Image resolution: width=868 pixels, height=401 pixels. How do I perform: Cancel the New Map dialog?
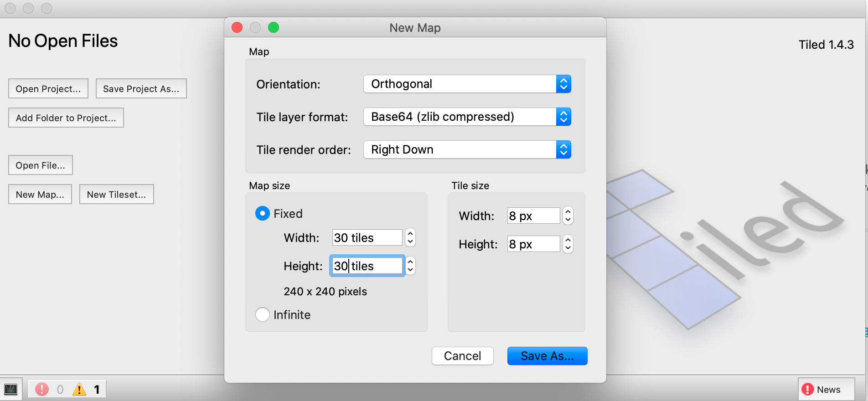pos(462,356)
